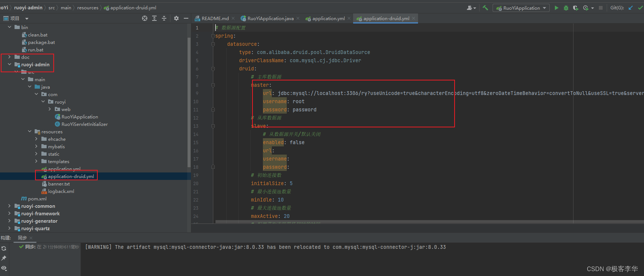
Task: Fold the master block in the editor gutter
Action: (213, 85)
